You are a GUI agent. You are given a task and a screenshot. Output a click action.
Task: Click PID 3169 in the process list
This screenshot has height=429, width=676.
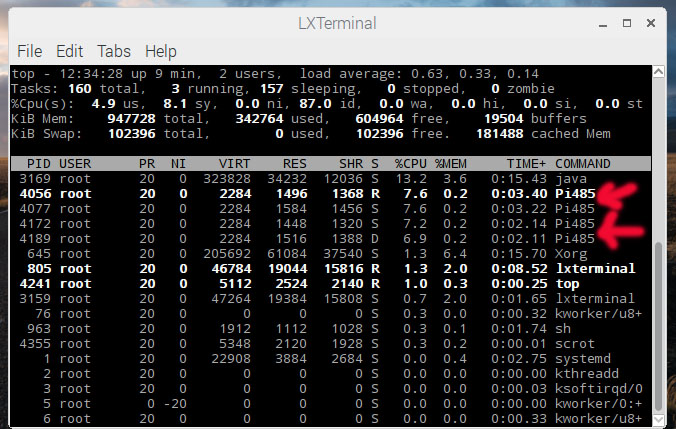tap(35, 178)
